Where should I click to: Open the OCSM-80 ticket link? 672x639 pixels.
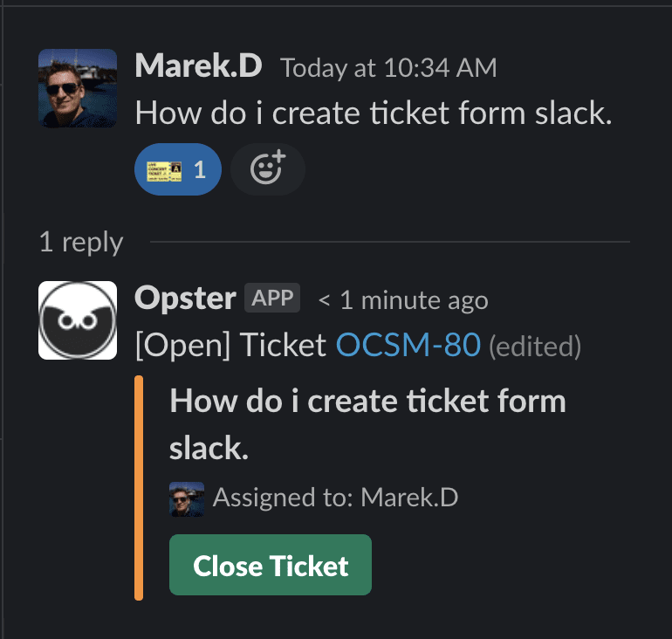click(408, 345)
